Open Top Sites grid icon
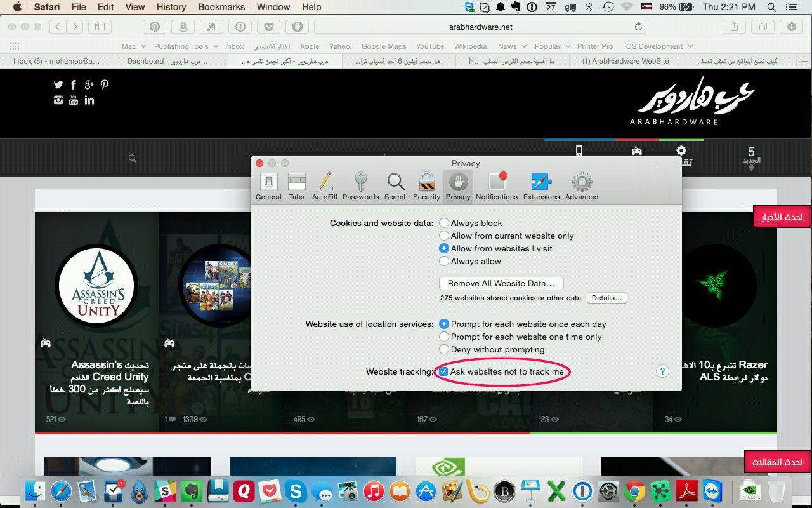This screenshot has width=812, height=508. tap(15, 46)
